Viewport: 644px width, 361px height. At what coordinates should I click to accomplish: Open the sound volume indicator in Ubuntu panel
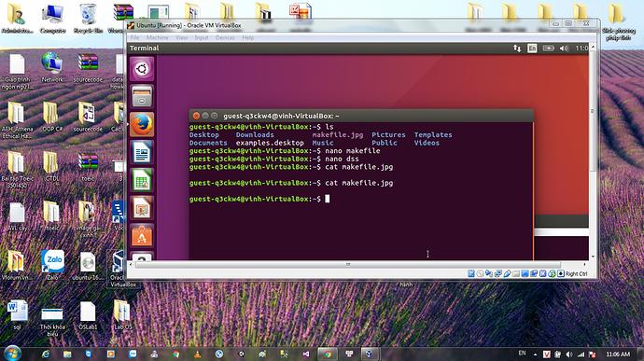point(564,49)
